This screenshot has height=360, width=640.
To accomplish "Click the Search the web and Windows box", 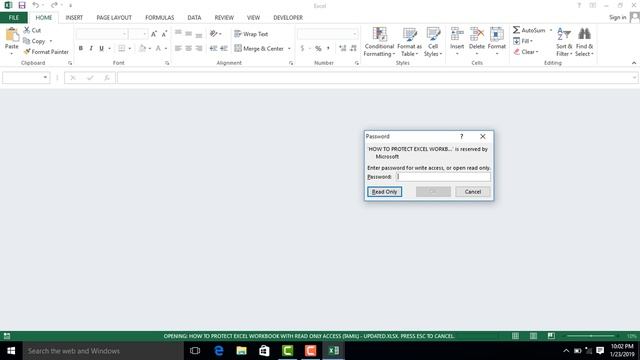I will tap(103, 351).
